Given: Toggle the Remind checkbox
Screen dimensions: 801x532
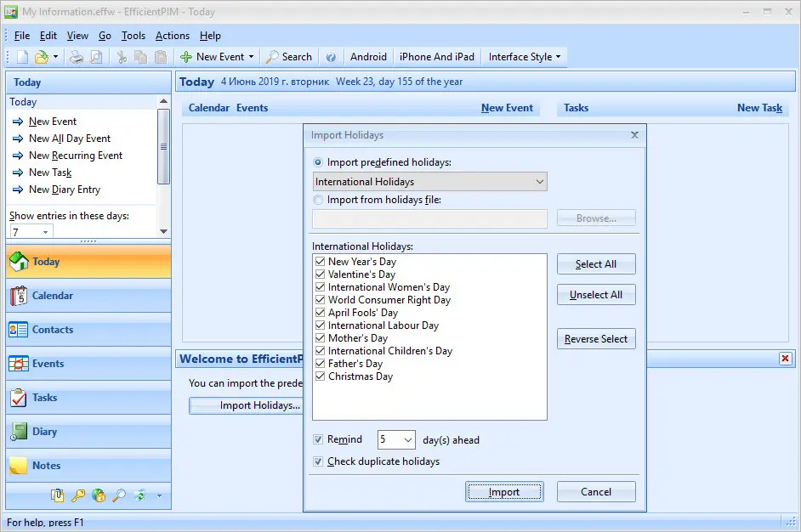Looking at the screenshot, I should pyautogui.click(x=318, y=439).
